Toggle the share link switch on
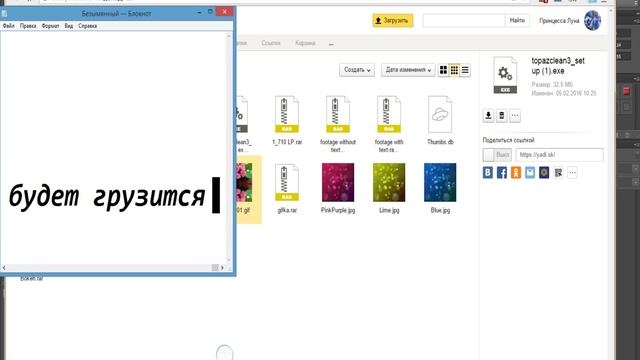This screenshot has width=640, height=360. click(497, 155)
